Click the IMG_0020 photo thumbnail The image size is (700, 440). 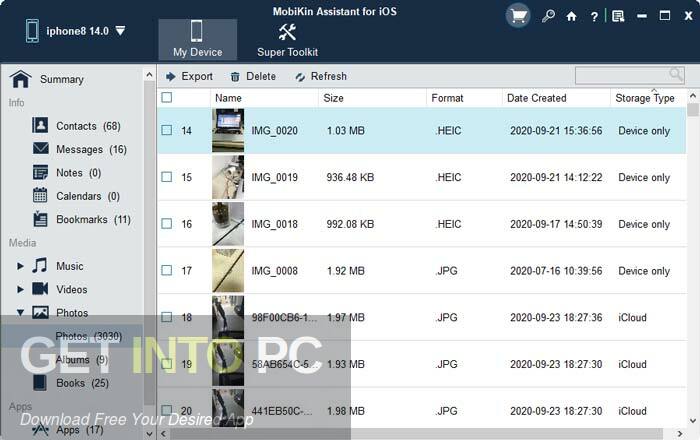pyautogui.click(x=228, y=130)
